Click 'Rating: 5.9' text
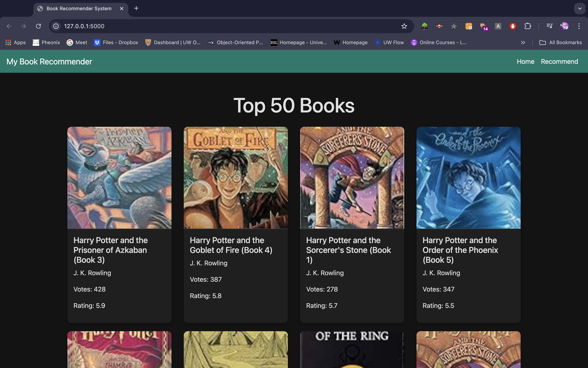588x368 pixels. pyautogui.click(x=89, y=305)
